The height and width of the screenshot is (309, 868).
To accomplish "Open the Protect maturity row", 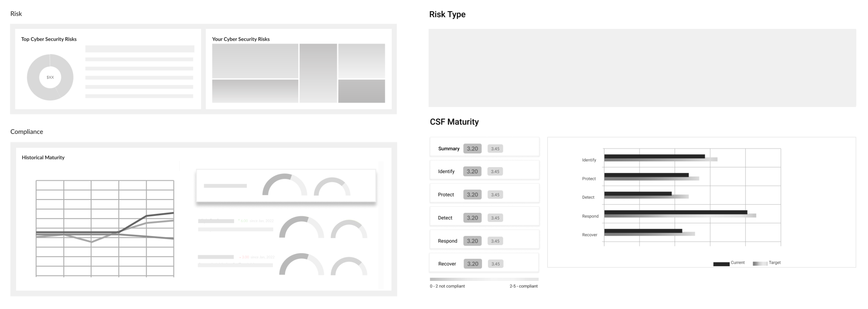I will tap(484, 193).
